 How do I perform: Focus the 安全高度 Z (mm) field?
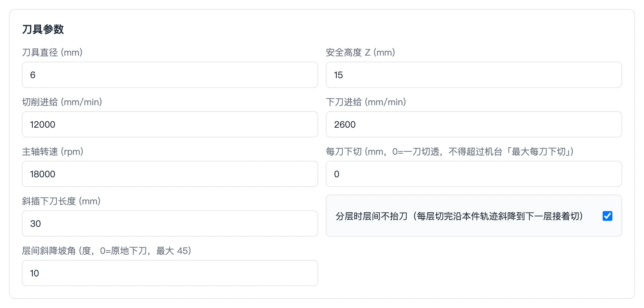[474, 75]
